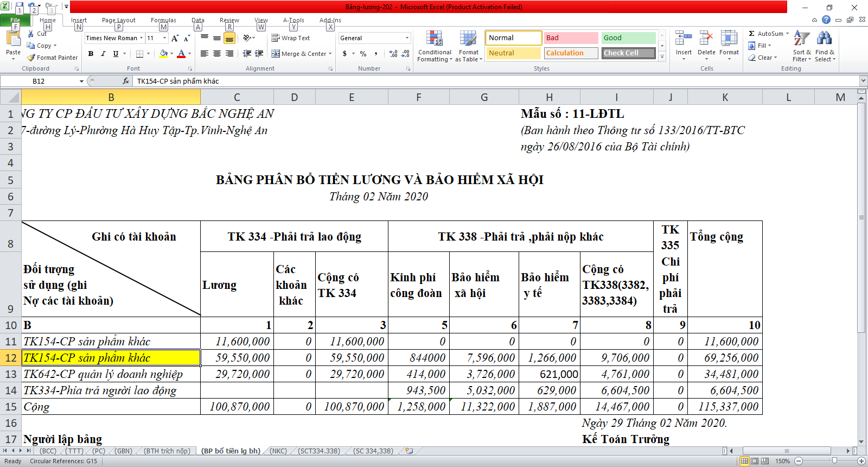The width and height of the screenshot is (868, 467).
Task: Toggle Italic formatting
Action: (x=103, y=54)
